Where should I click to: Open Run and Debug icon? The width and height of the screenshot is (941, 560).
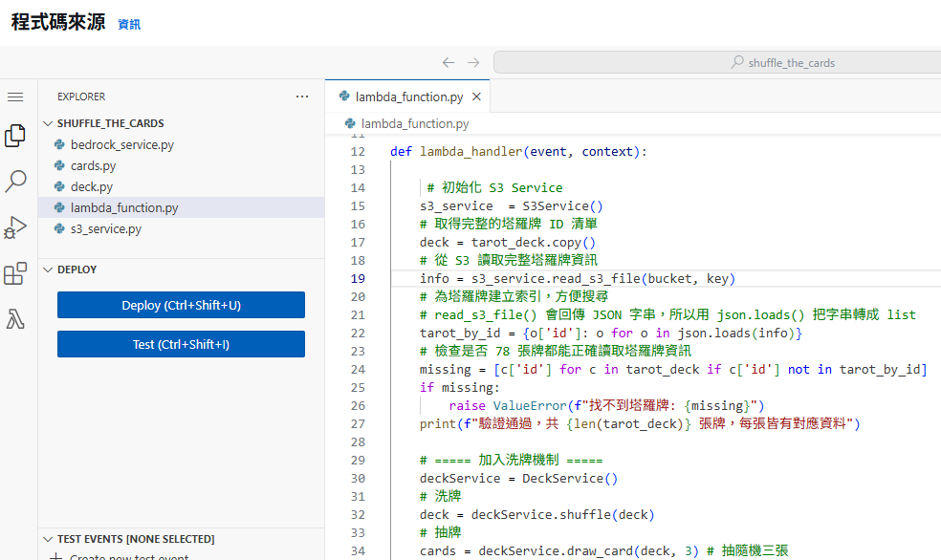[15, 227]
